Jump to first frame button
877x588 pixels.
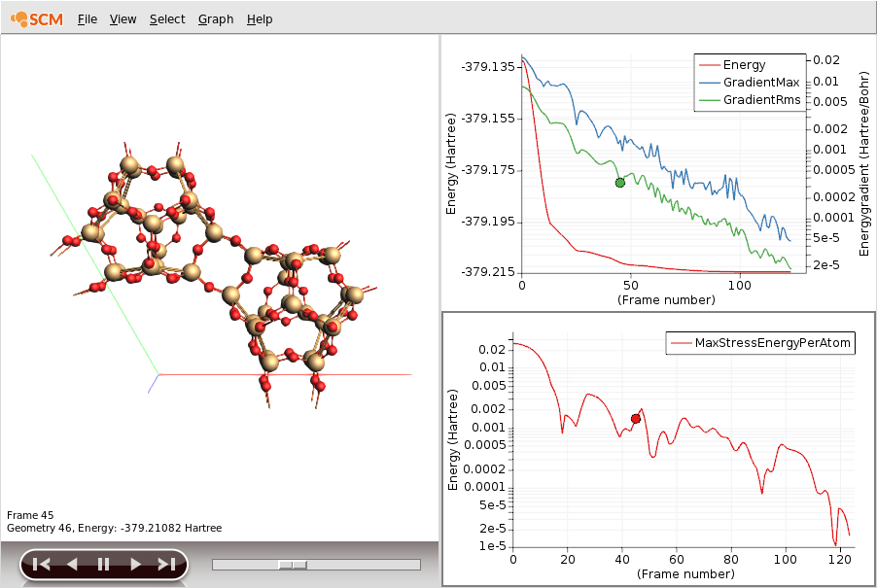(41, 565)
